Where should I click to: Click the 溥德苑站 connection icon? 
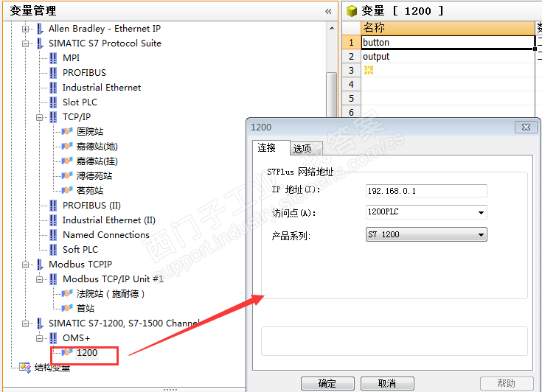click(x=67, y=175)
